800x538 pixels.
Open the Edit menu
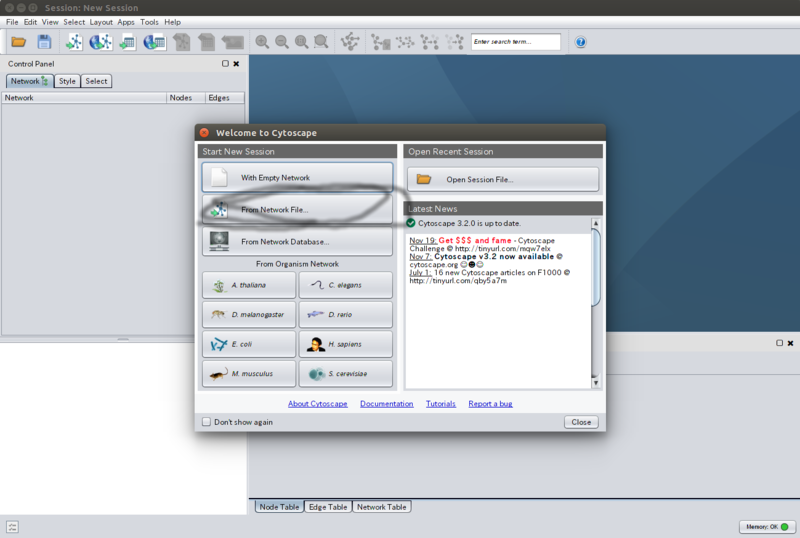[x=30, y=22]
